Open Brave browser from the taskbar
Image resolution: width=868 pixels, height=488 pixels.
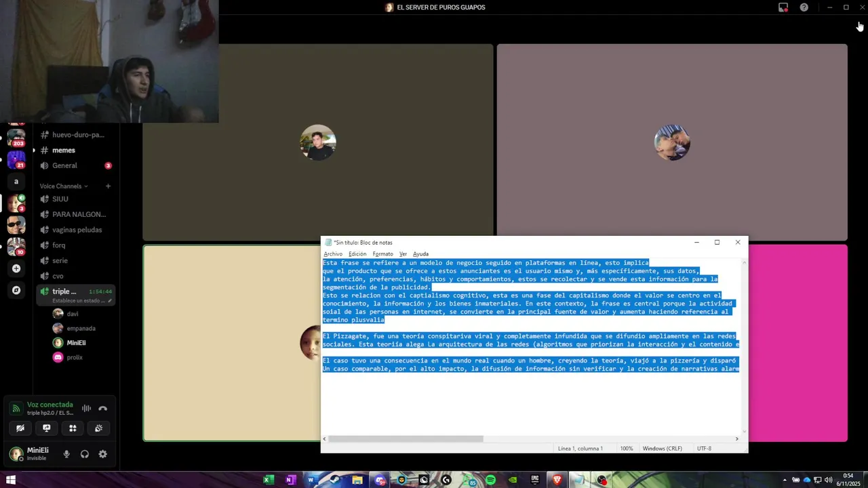557,480
